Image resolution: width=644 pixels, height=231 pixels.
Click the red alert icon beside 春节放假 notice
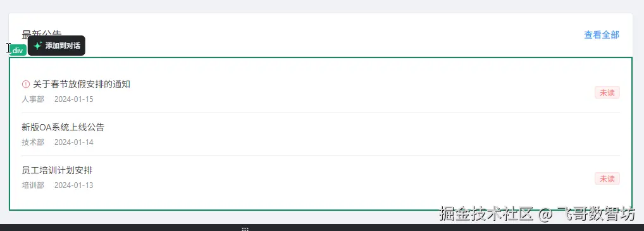click(25, 84)
